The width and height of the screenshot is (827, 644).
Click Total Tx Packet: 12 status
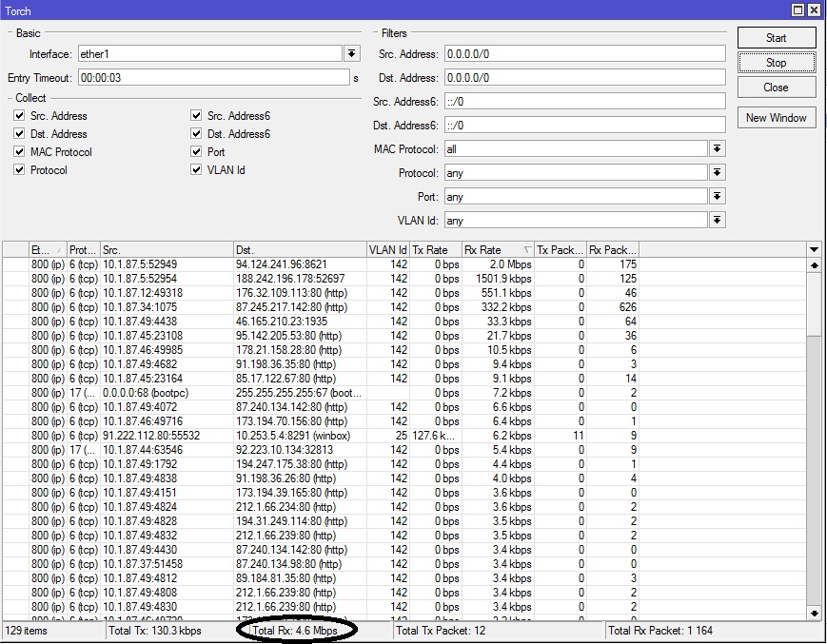(441, 631)
